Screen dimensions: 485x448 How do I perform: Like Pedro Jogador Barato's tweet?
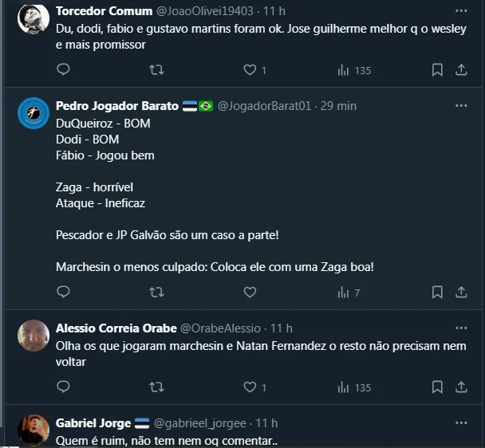250,293
